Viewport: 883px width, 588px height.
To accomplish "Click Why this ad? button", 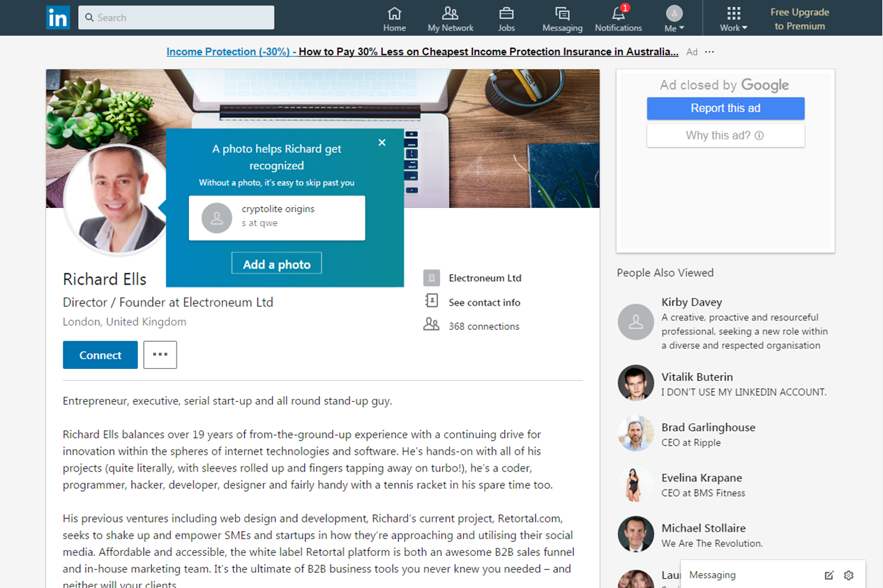I will coord(725,135).
